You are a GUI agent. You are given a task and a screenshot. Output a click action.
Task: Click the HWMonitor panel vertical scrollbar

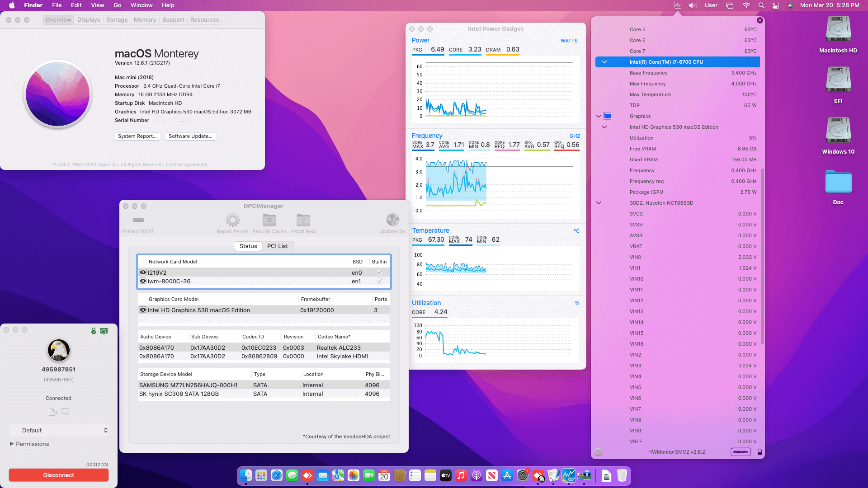coord(763,255)
